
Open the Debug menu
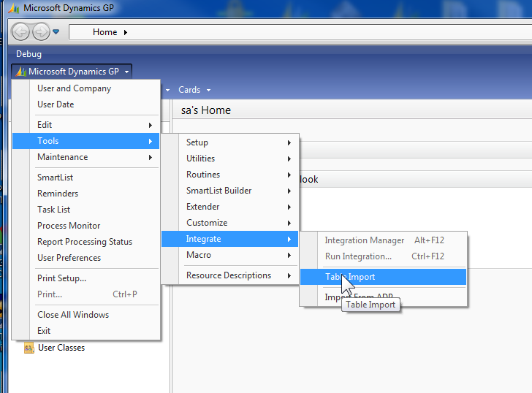(x=28, y=54)
